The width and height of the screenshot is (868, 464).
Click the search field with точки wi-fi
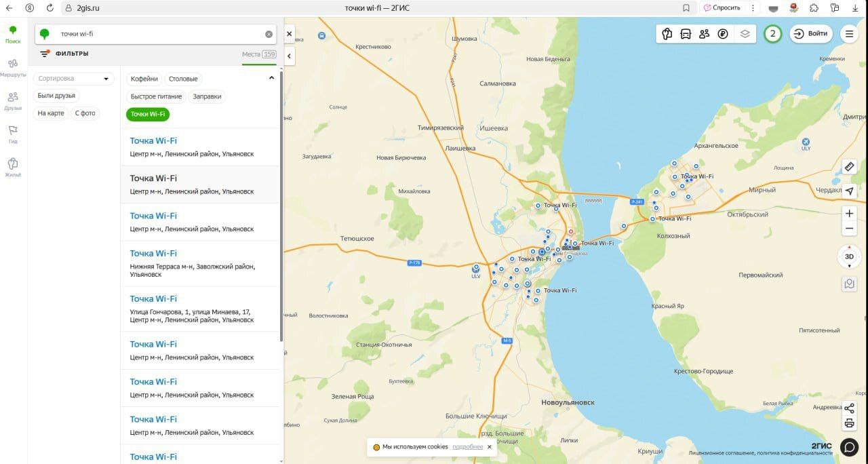click(156, 34)
